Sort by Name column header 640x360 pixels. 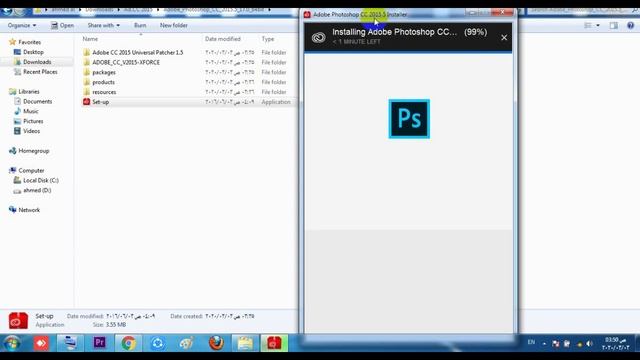click(x=90, y=39)
